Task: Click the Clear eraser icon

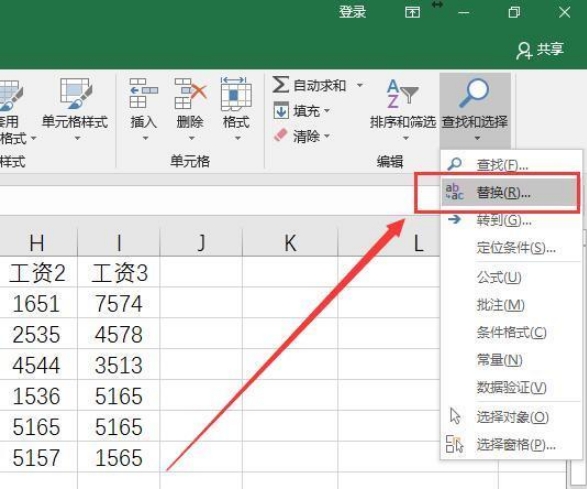Action: (x=281, y=136)
